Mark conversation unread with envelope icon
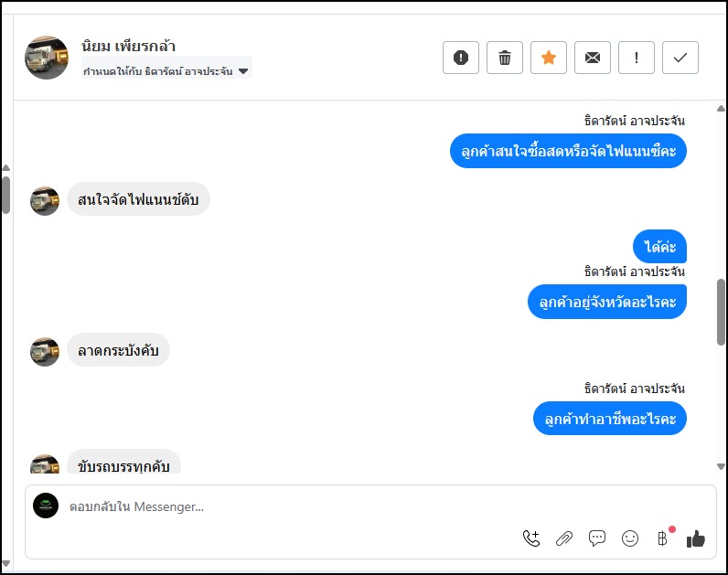Screen dimensions: 728x575 pyautogui.click(x=593, y=58)
